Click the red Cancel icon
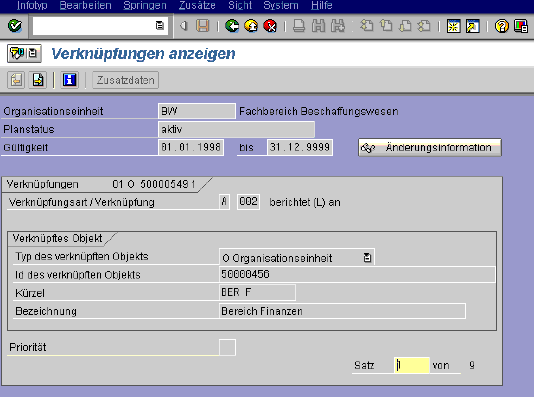The width and height of the screenshot is (534, 397). tap(270, 26)
